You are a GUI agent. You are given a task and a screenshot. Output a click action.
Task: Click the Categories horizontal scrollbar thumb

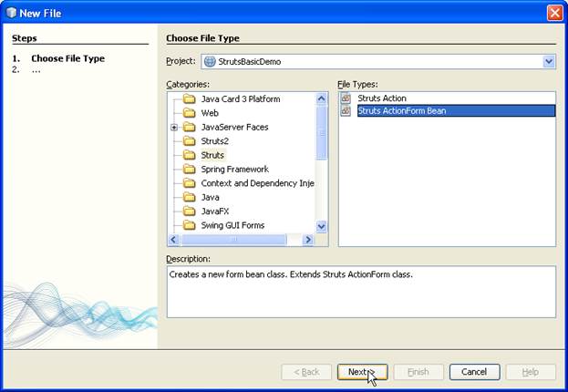(x=233, y=240)
